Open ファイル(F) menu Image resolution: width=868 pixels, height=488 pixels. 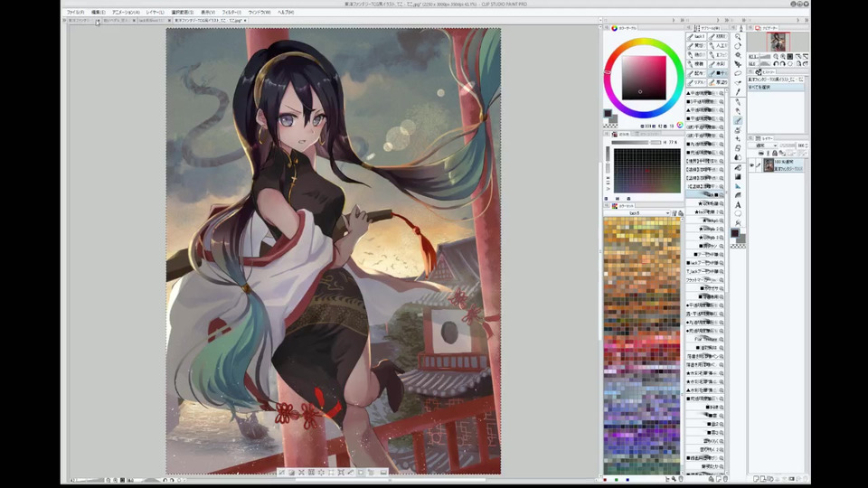pos(75,12)
